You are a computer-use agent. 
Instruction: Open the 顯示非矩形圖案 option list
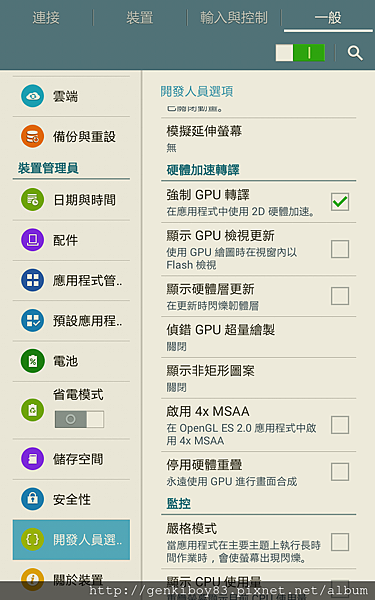click(259, 378)
